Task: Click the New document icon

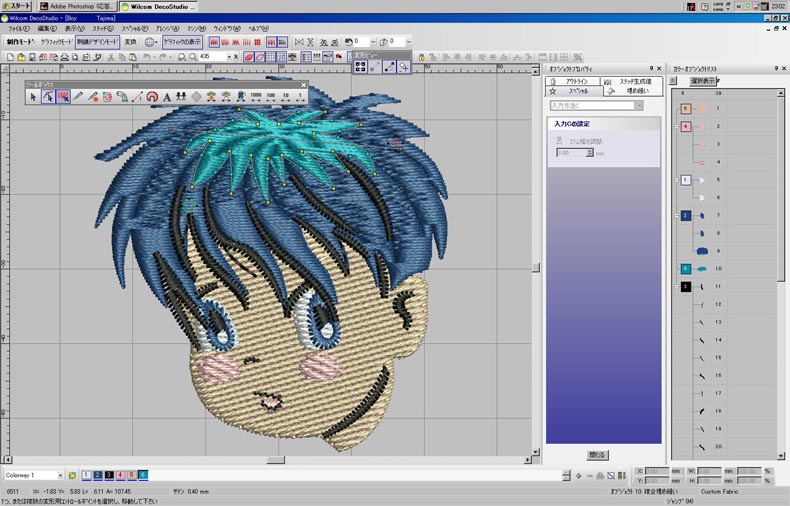Action: click(10, 57)
